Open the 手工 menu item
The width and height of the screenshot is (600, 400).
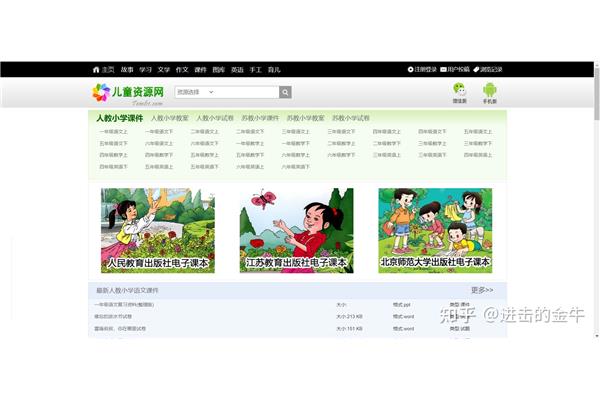256,70
